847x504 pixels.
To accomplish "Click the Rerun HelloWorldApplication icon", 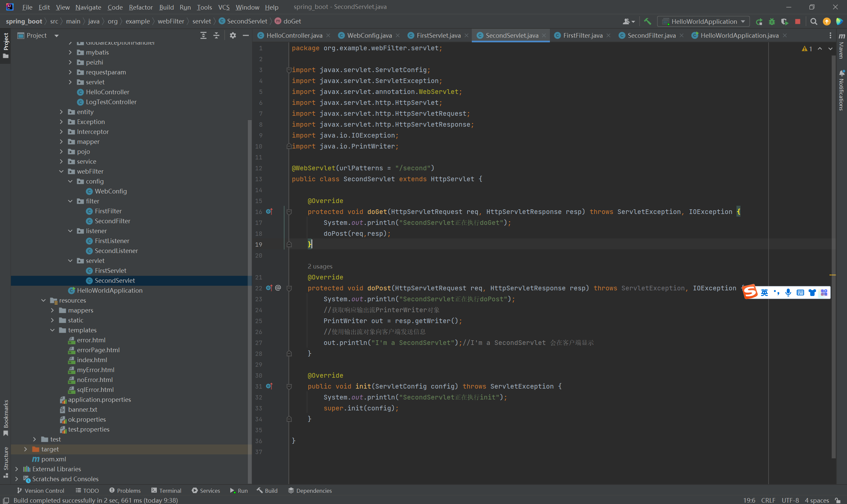I will 759,21.
